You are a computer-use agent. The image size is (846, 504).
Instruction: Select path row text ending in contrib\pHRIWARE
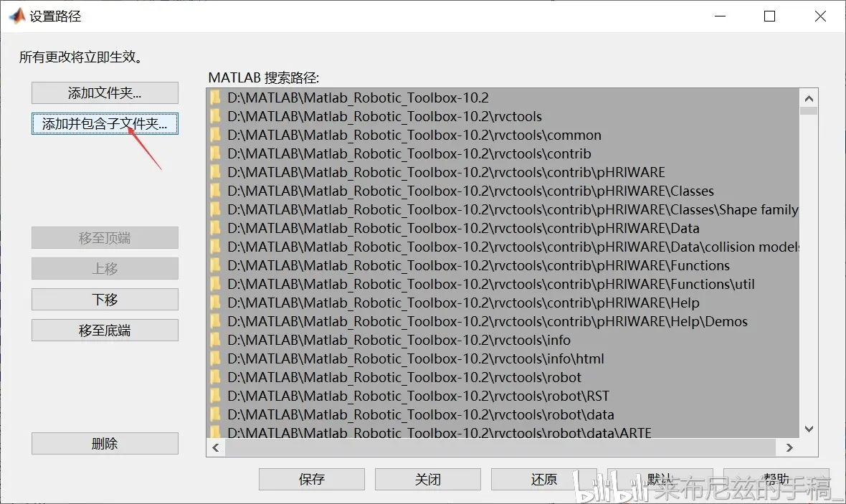446,172
